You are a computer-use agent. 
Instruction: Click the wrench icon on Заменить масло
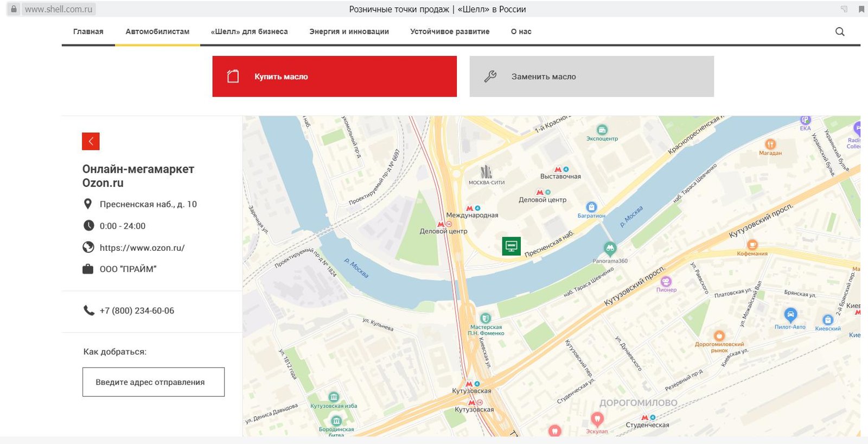[490, 77]
